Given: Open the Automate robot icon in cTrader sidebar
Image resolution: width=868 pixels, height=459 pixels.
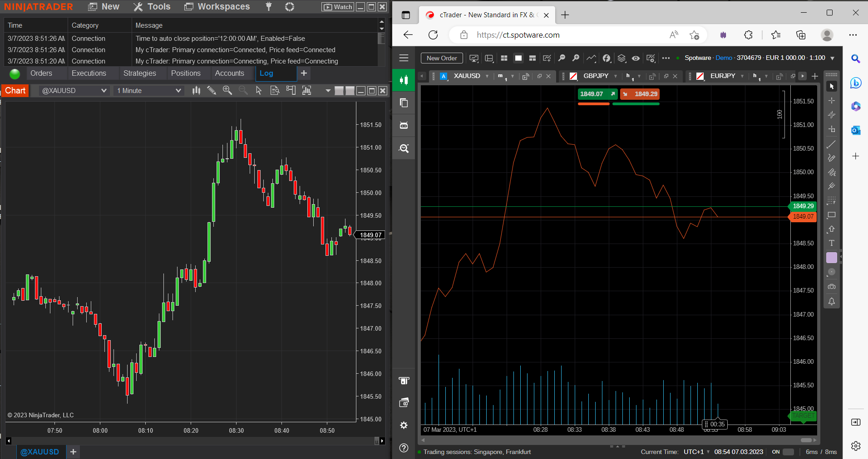Looking at the screenshot, I should point(403,126).
